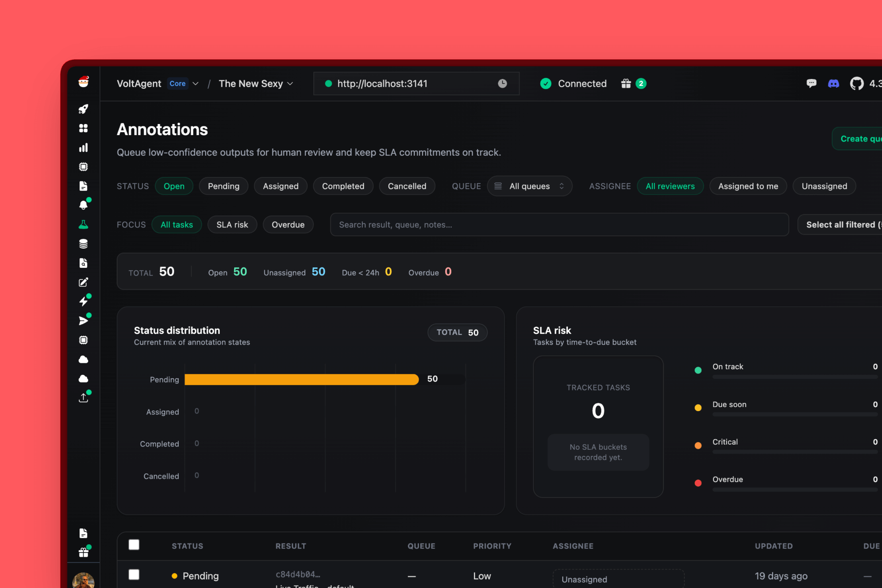Screen dimensions: 882x588
Task: Open the database stack sidebar icon
Action: click(x=83, y=244)
